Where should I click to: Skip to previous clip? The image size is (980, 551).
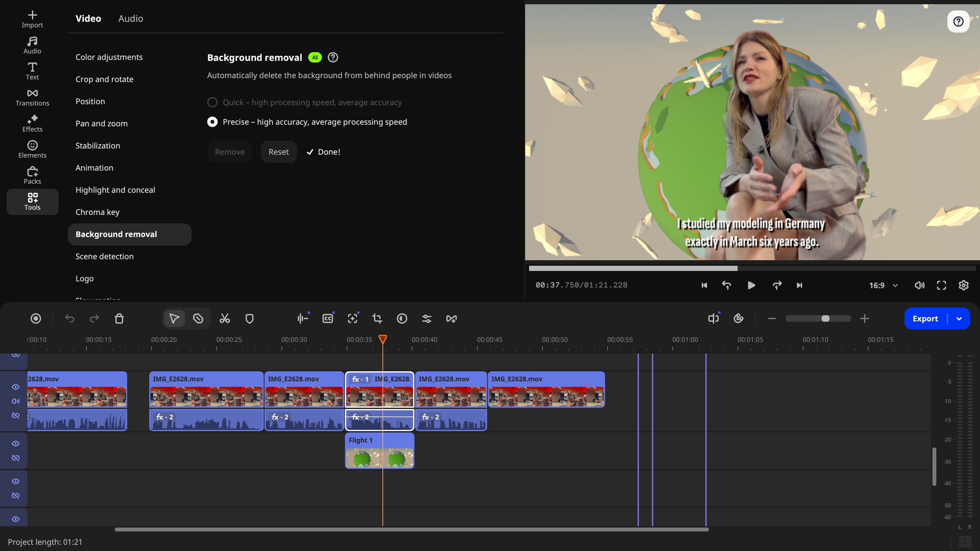tap(704, 285)
